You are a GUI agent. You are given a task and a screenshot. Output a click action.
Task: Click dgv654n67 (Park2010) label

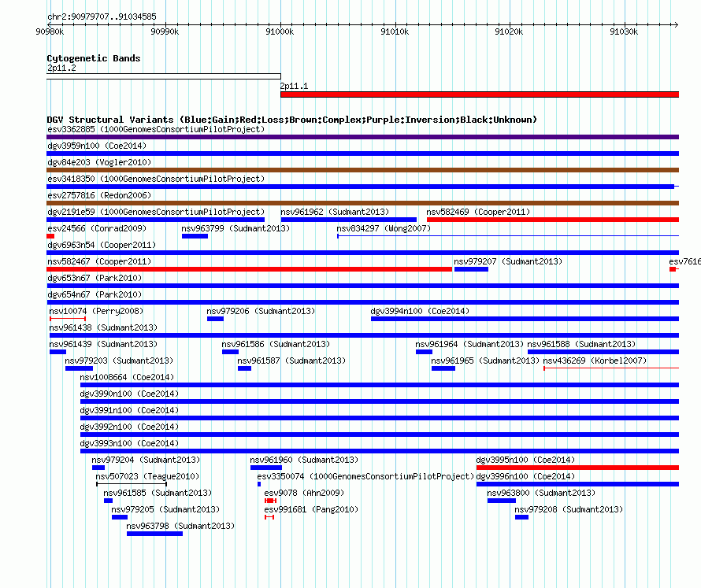95,294
